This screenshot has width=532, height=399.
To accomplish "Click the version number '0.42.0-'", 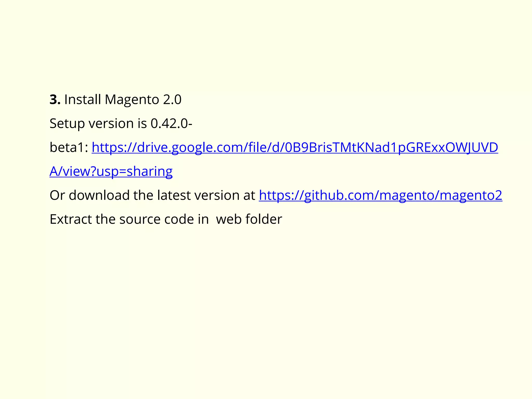I will (171, 123).
